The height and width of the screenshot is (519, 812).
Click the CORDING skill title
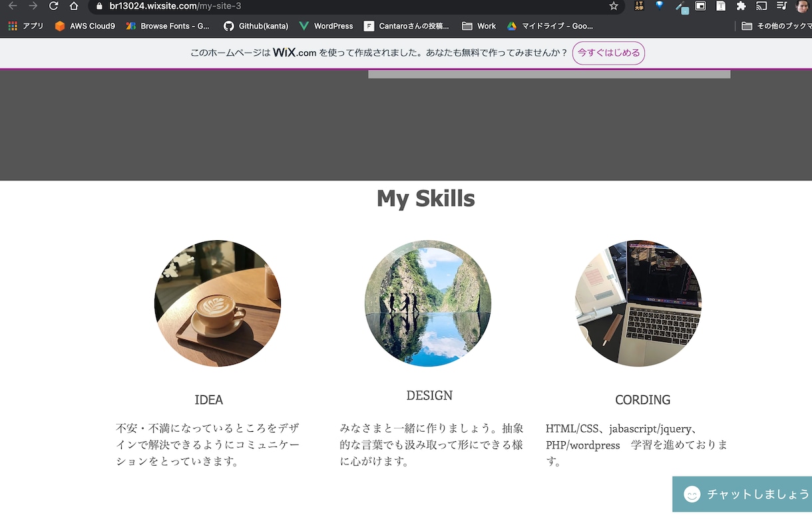642,400
